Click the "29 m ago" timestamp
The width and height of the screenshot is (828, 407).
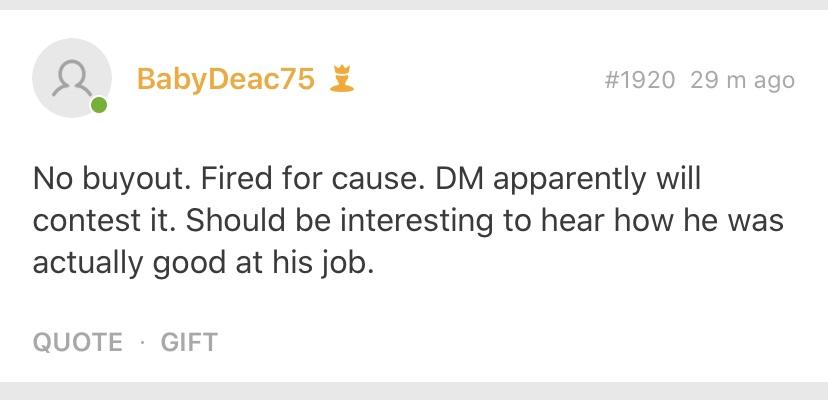click(742, 80)
